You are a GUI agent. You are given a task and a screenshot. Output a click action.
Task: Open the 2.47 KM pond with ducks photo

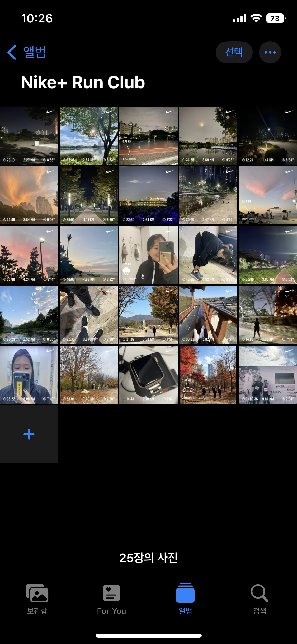point(208,195)
